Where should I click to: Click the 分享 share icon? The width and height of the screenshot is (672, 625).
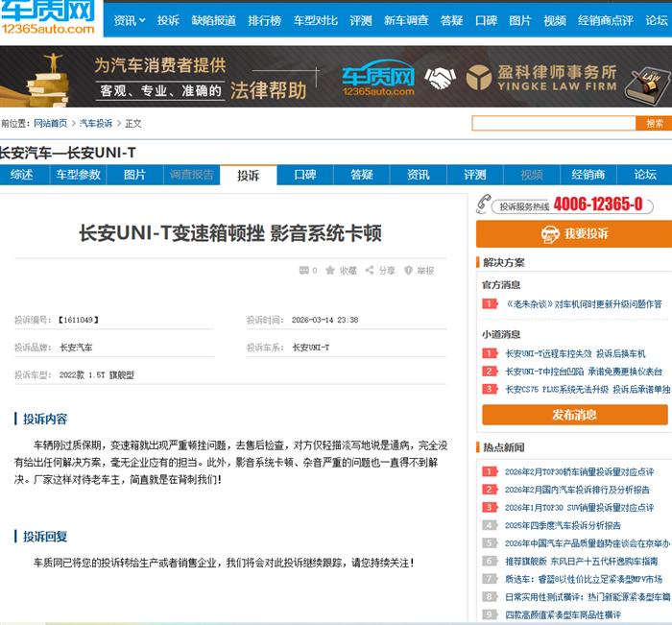pyautogui.click(x=370, y=271)
